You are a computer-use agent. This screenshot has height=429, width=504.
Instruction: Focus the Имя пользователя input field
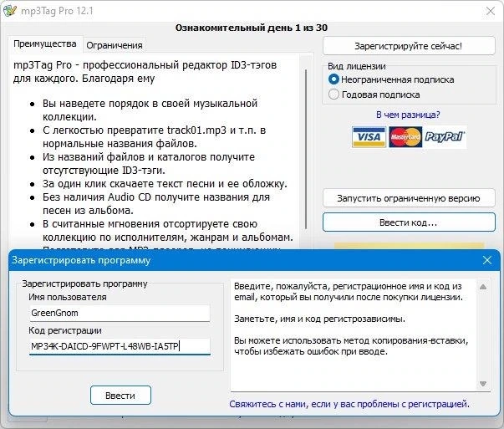pos(120,313)
